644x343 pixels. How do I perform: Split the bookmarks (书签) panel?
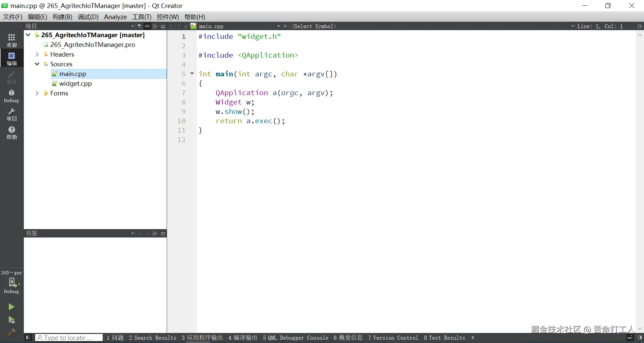(155, 233)
